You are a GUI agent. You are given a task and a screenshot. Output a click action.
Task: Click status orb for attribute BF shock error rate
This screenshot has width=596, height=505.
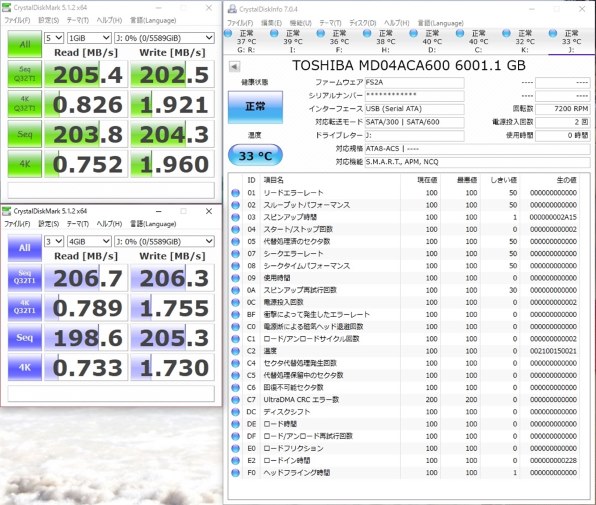click(236, 315)
